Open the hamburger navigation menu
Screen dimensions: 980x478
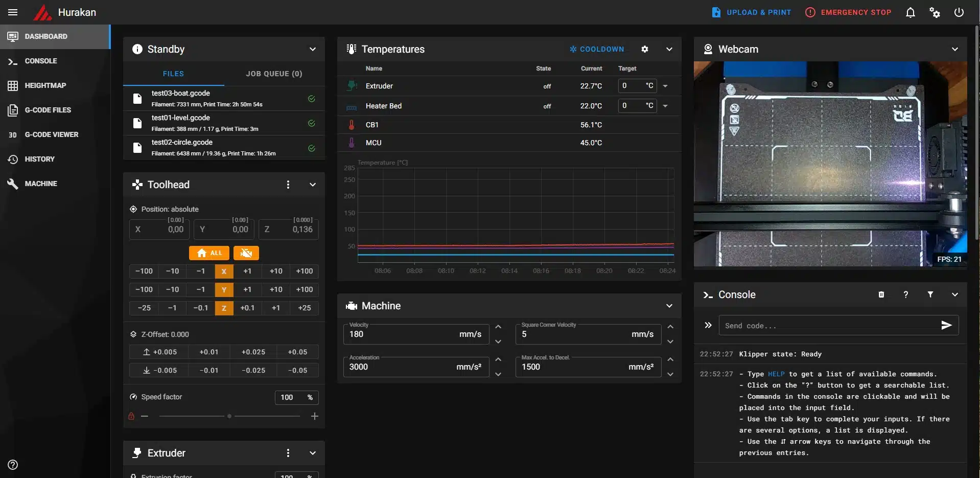[13, 12]
